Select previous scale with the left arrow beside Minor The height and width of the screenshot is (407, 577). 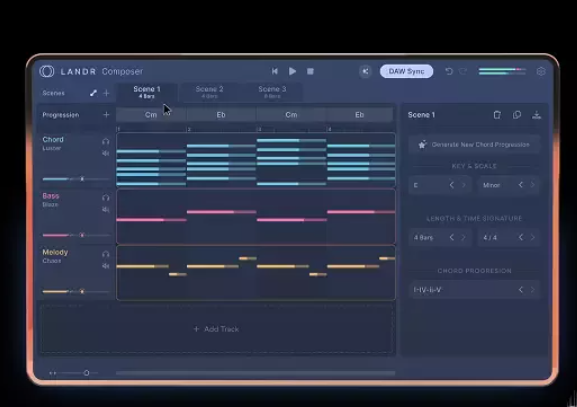[x=521, y=185]
